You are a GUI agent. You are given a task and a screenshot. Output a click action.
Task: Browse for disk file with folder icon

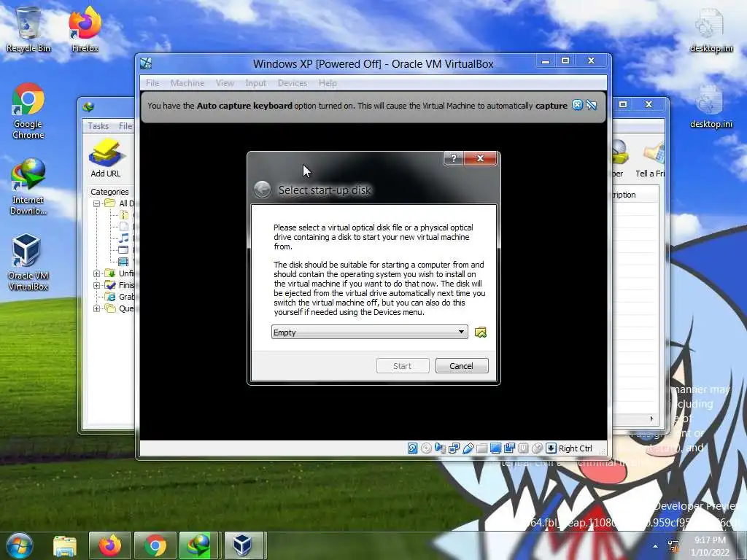pyautogui.click(x=480, y=332)
